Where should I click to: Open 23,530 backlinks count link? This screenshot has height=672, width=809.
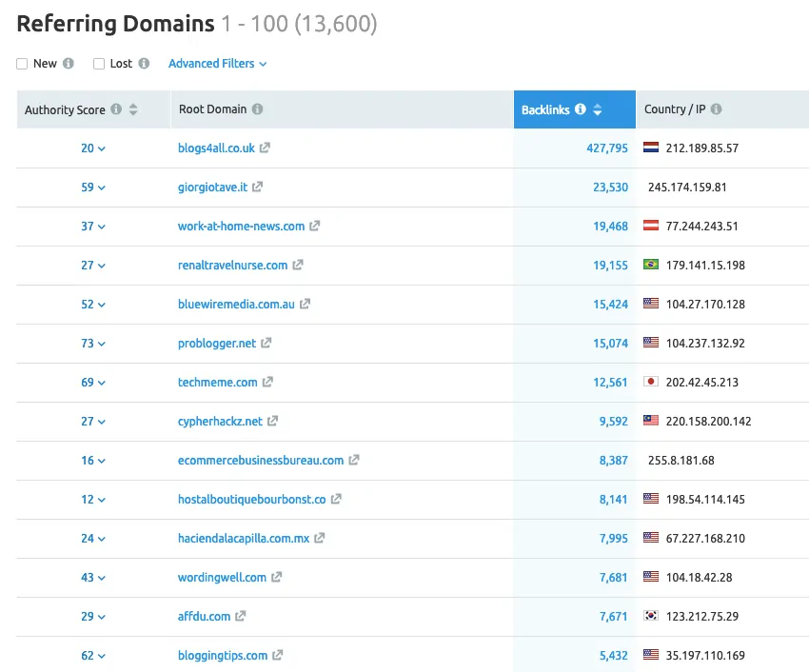click(x=610, y=188)
